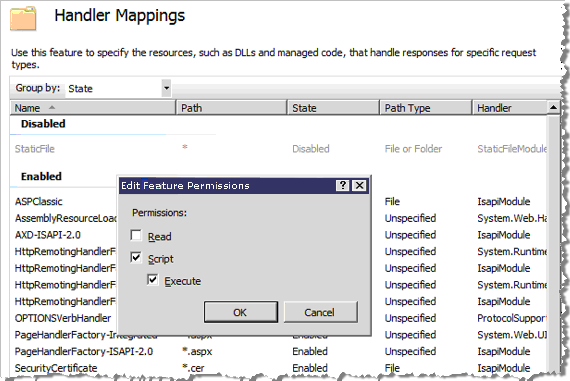Click the scrollbar up arrow
Screen dimensions: 570x381
click(x=553, y=107)
